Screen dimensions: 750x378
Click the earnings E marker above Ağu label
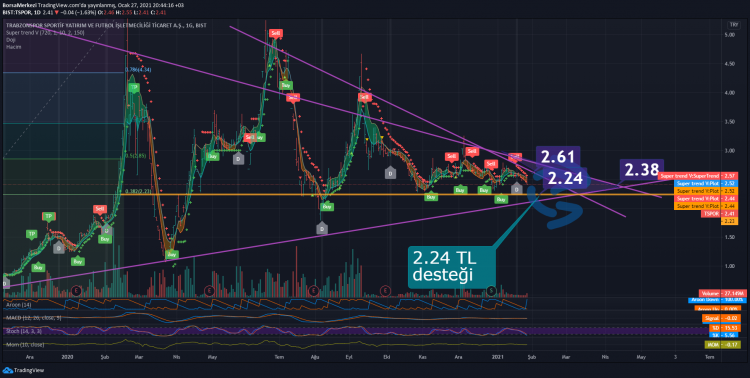click(314, 290)
